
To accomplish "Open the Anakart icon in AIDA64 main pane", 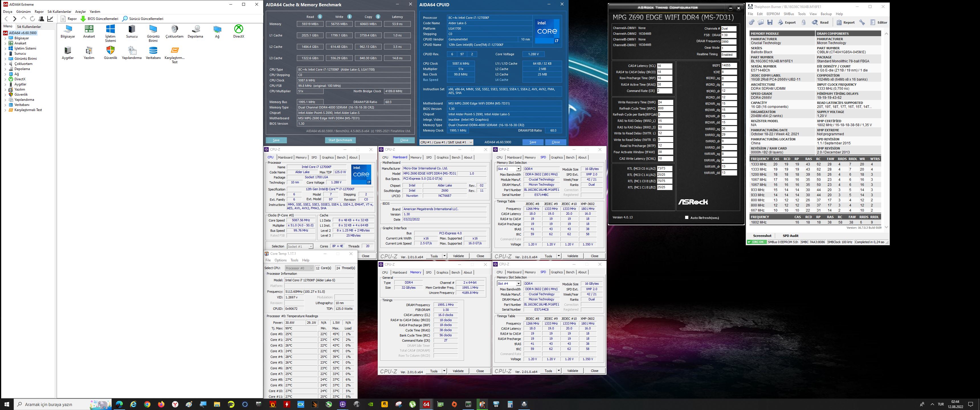I will [89, 32].
